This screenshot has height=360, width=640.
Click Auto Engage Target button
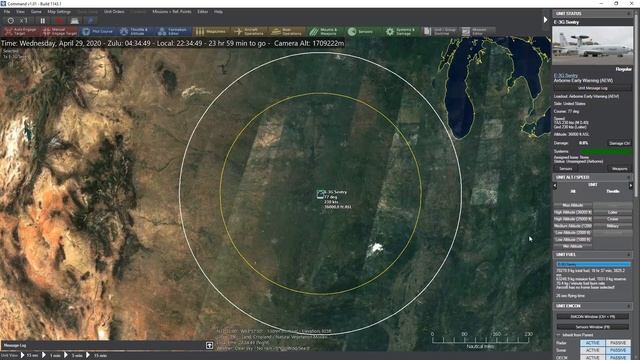pyautogui.click(x=21, y=31)
